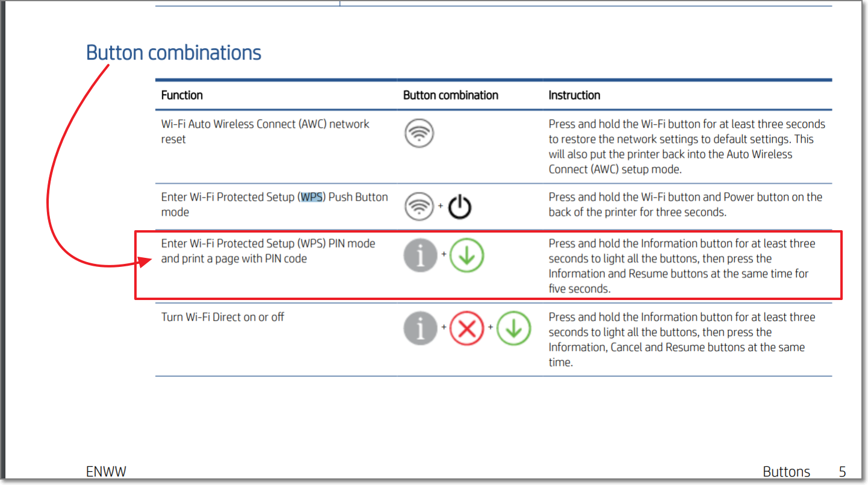Click the green Resume icon in WPS PIN mode row
Image resolution: width=868 pixels, height=485 pixels.
467,256
